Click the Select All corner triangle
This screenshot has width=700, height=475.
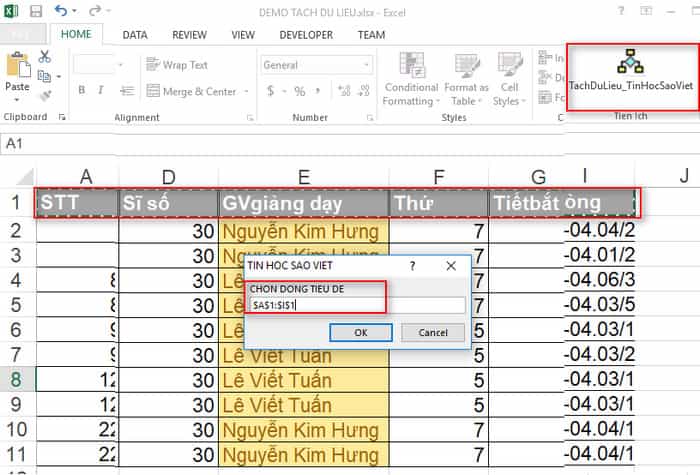coord(25,177)
